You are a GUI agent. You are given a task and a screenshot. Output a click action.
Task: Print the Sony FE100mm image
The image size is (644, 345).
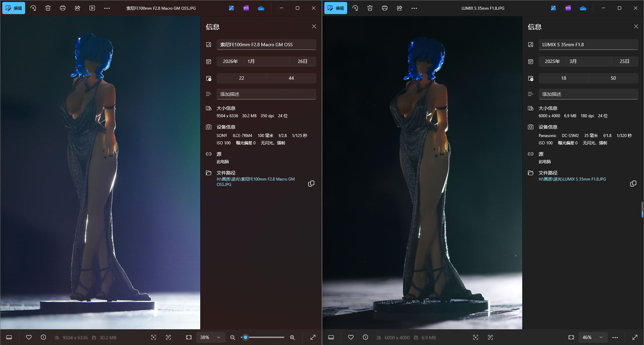coord(63,8)
